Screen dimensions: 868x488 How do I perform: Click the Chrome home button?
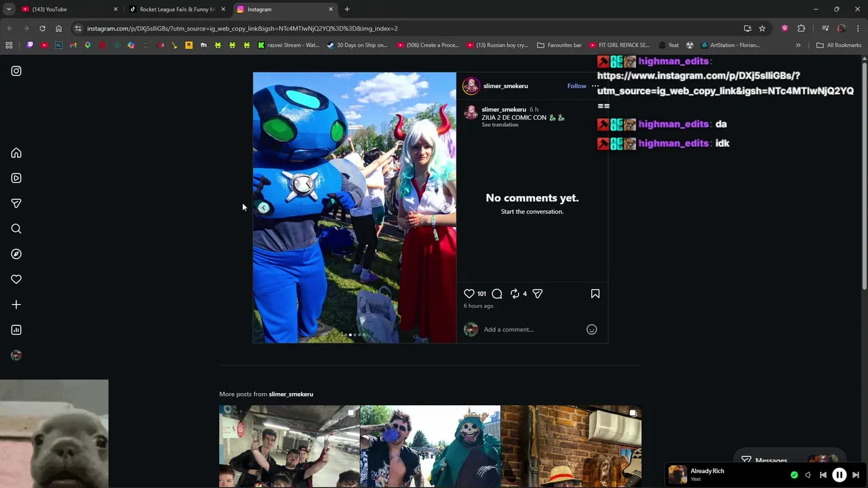[58, 28]
